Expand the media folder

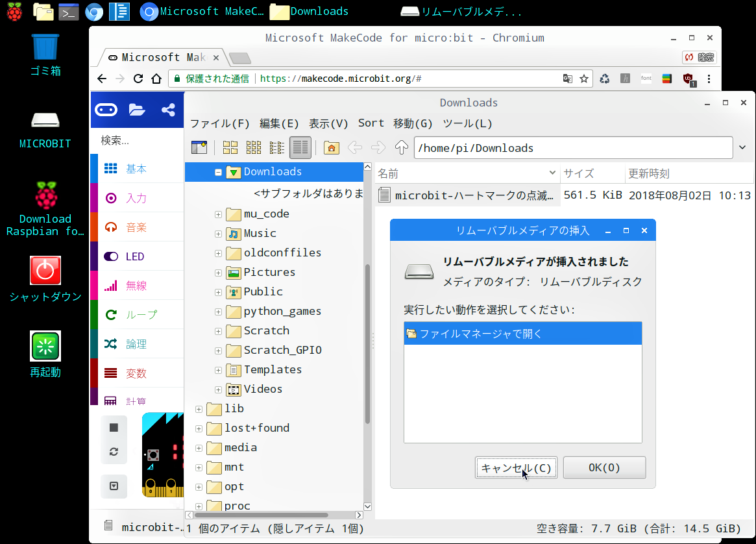pos(199,448)
